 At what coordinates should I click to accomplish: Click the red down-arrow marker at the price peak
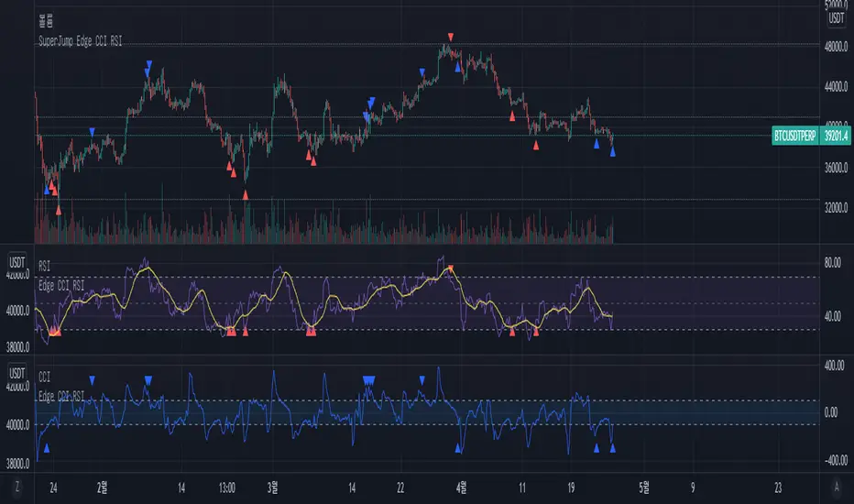click(450, 37)
